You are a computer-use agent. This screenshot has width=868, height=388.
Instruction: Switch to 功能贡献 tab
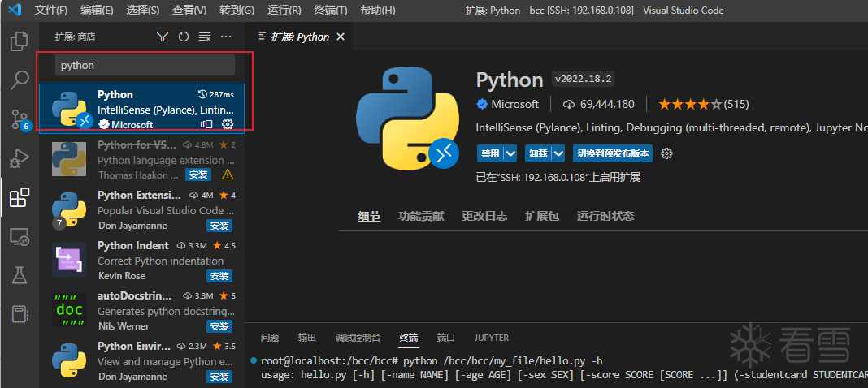pos(421,216)
